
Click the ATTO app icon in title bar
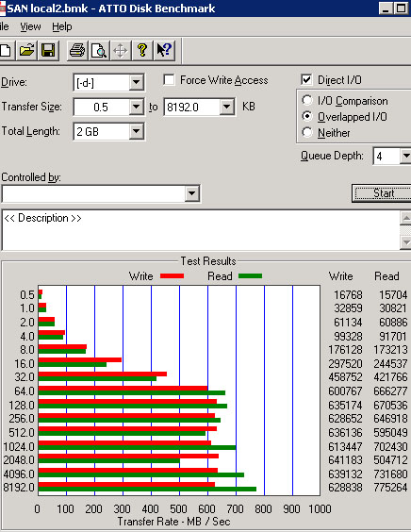(3, 8)
